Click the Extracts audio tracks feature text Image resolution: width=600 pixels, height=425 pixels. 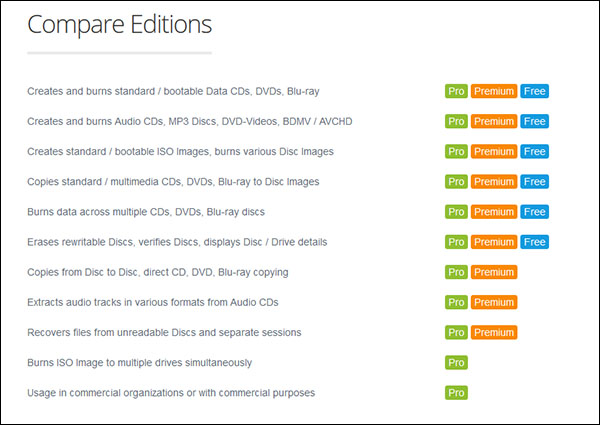pyautogui.click(x=153, y=302)
